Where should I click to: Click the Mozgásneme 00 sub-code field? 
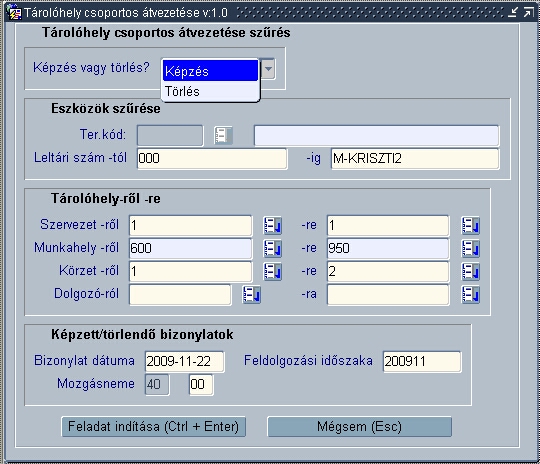201,384
